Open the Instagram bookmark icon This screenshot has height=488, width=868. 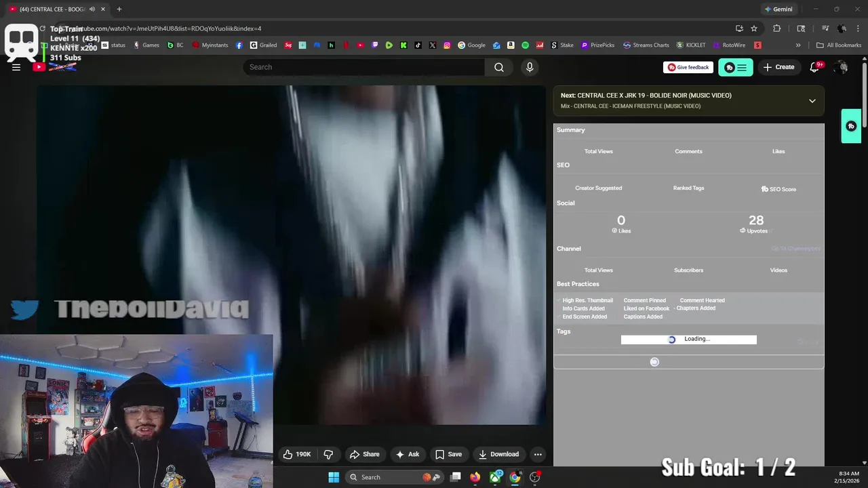447,45
